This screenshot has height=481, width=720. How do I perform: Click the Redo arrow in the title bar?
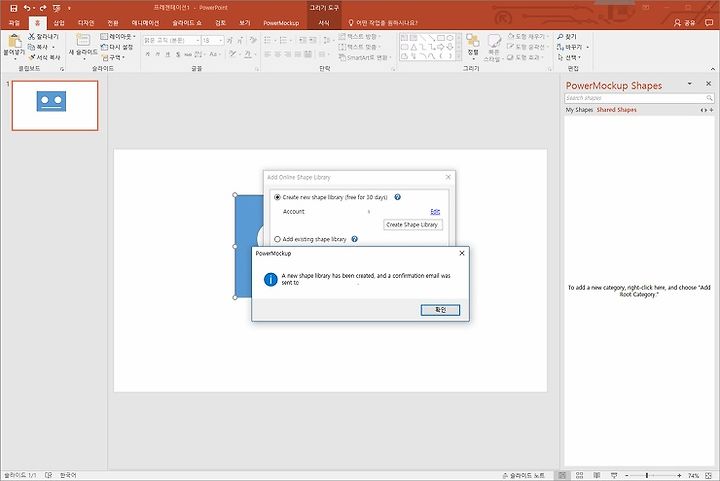pyautogui.click(x=43, y=8)
